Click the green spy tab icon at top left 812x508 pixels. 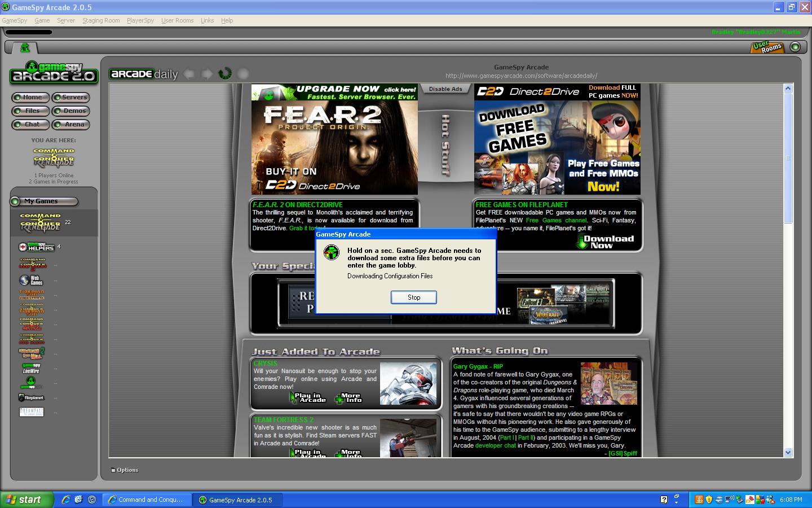tap(25, 47)
